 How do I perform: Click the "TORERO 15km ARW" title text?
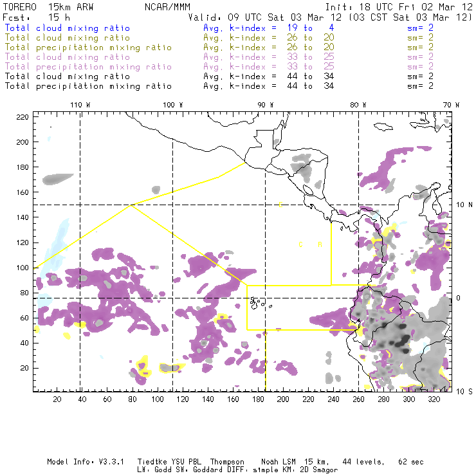pyautogui.click(x=48, y=7)
